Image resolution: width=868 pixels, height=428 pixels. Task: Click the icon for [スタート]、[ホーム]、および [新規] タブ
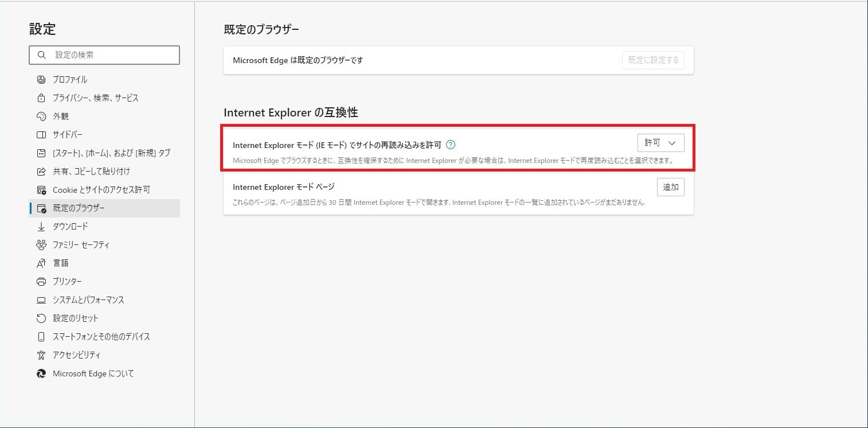click(x=41, y=153)
